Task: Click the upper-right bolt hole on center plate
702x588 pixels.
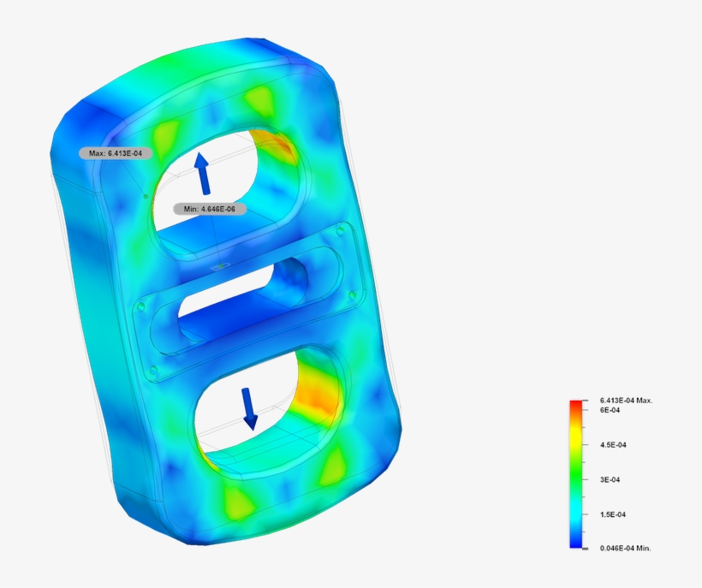Action: coord(341,231)
